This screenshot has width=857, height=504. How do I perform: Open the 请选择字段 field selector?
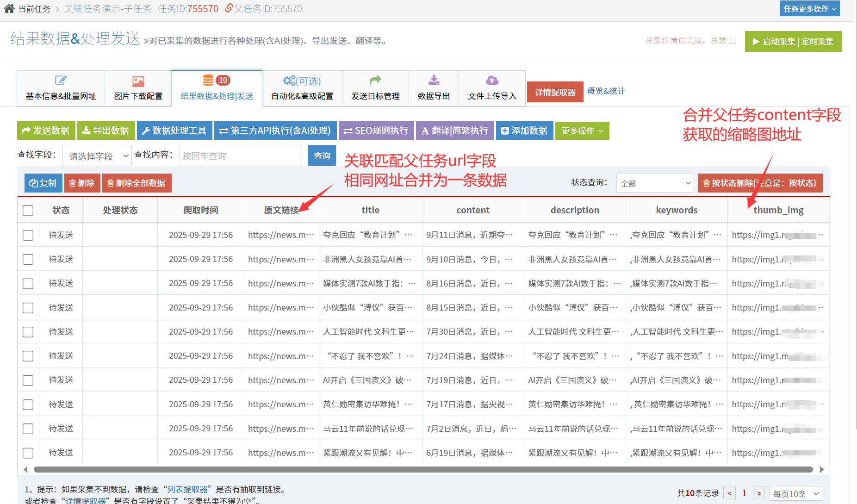tap(97, 156)
